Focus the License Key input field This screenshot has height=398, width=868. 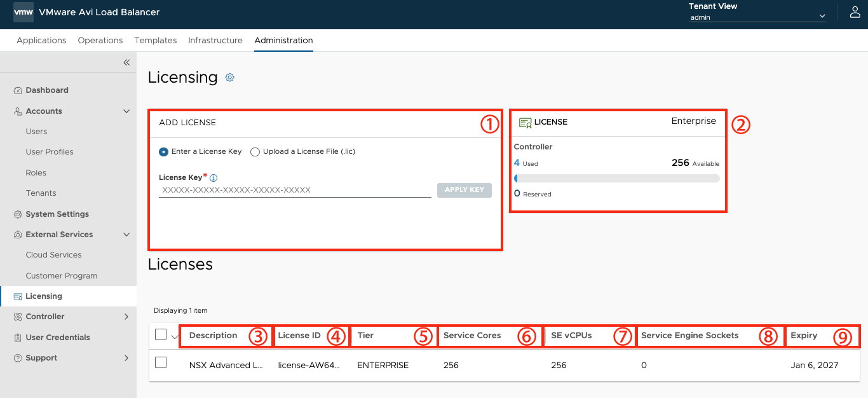pos(295,190)
